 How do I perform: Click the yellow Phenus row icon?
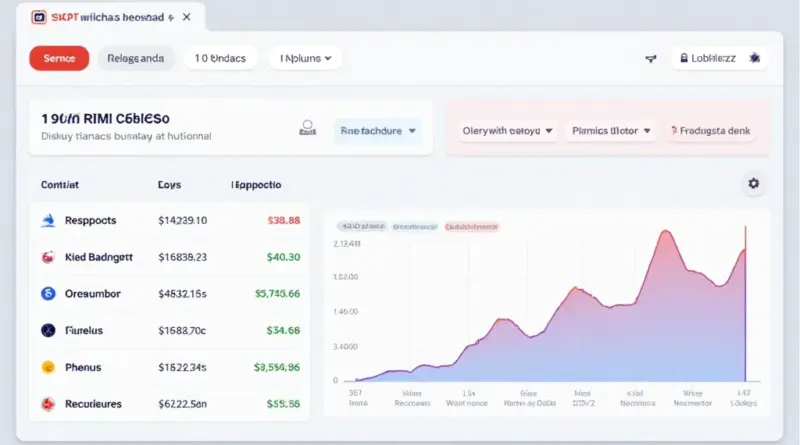(x=46, y=367)
